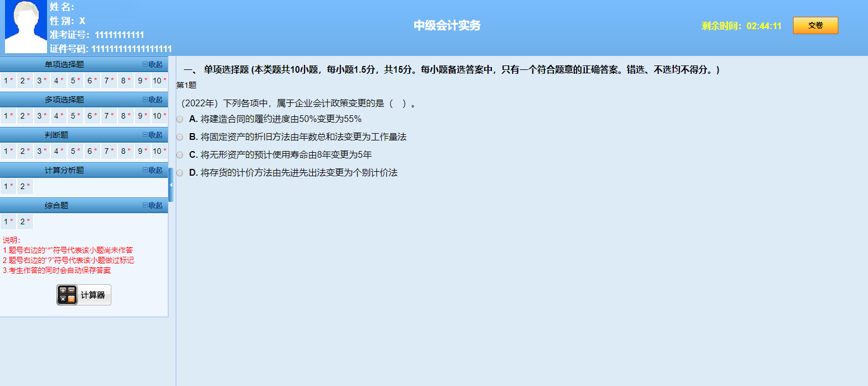Image resolution: width=868 pixels, height=386 pixels.
Task: Collapse the sidebar with the arrow handle
Action: pos(171,185)
